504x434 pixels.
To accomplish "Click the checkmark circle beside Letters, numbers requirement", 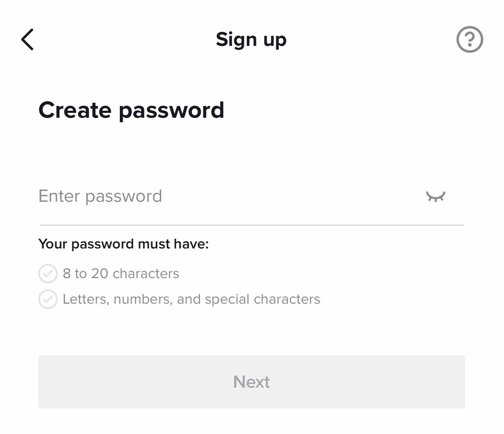I will pos(48,299).
